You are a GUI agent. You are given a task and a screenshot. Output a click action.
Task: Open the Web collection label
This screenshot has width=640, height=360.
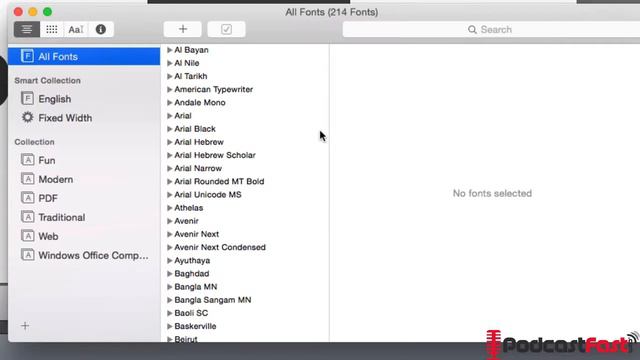pyautogui.click(x=48, y=236)
